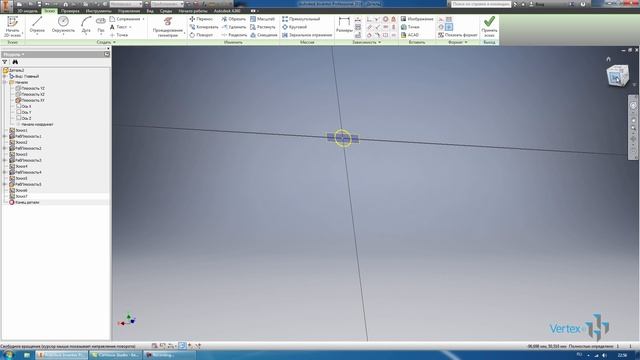Open the Среды ribbon tab
Screen dimensions: 640x360
pyautogui.click(x=166, y=11)
